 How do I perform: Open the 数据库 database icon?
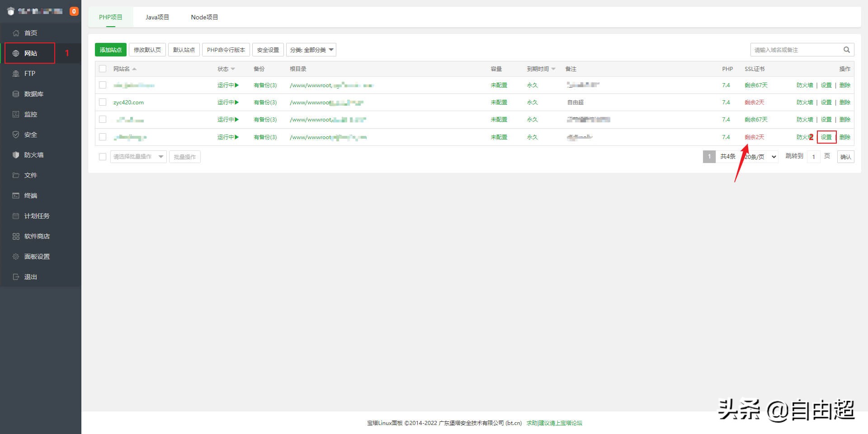pyautogui.click(x=16, y=94)
